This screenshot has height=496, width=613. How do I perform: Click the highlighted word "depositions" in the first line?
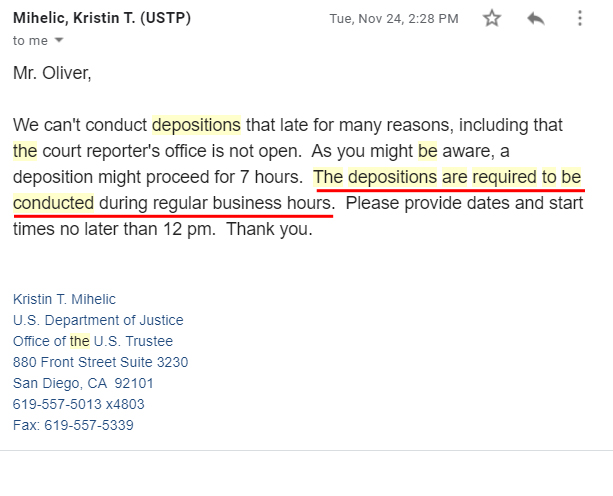pyautogui.click(x=196, y=125)
